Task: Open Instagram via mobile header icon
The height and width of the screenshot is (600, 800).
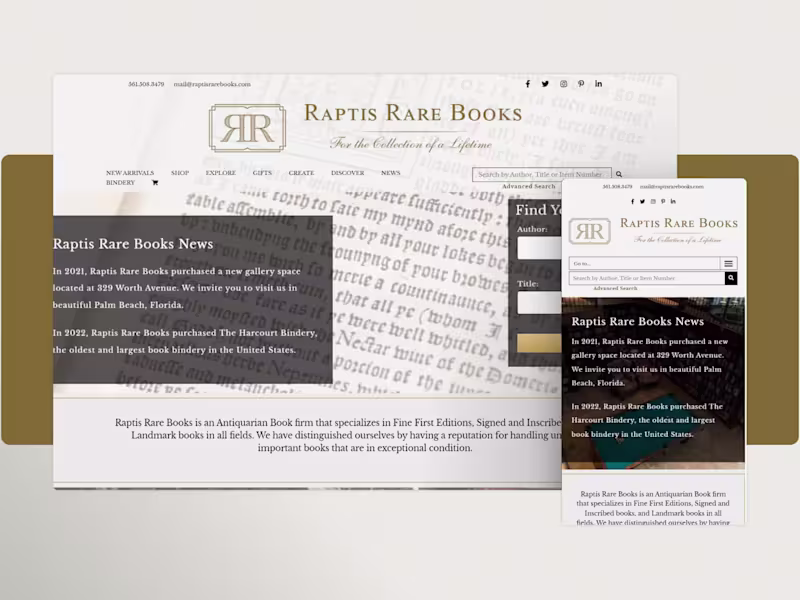Action: pos(653,201)
